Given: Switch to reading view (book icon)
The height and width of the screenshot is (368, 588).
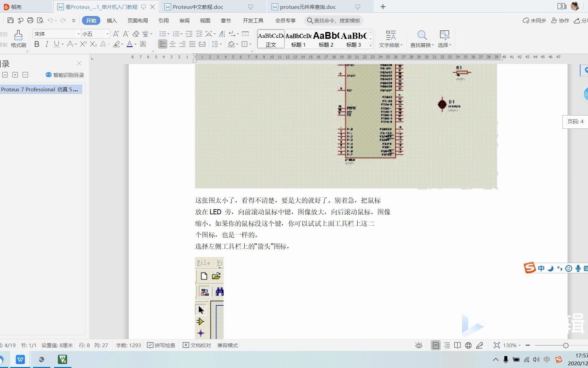Looking at the screenshot, I should point(458,345).
